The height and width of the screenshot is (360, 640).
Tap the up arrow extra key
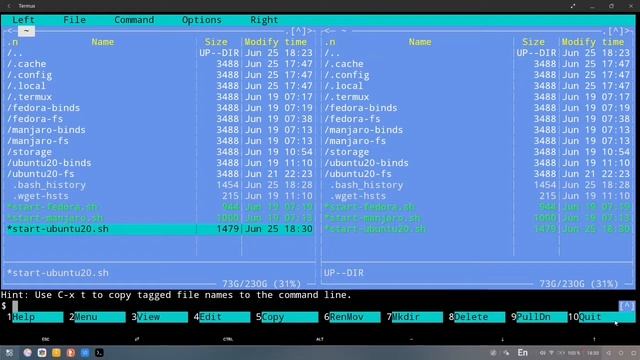pyautogui.click(x=594, y=339)
